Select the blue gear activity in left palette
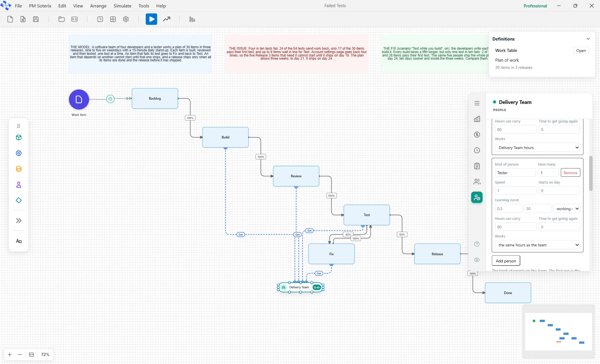This screenshot has height=364, width=600. coord(19,153)
